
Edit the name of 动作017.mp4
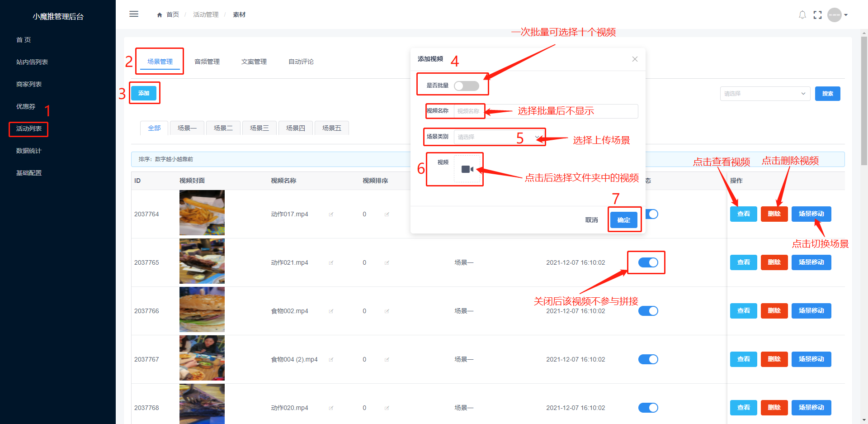[331, 214]
